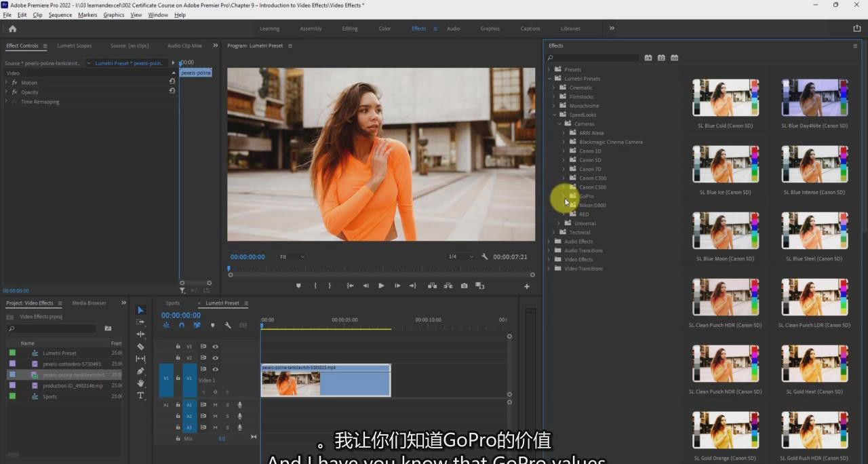Select the Track Select Forward tool
Viewport: 868px width, 464px height.
pyautogui.click(x=141, y=322)
